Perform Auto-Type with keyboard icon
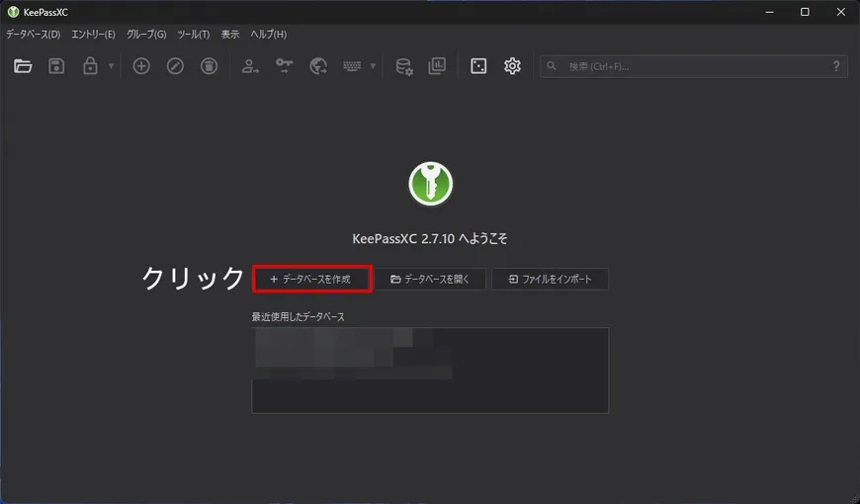Screen dimensions: 860x504 pos(352,66)
